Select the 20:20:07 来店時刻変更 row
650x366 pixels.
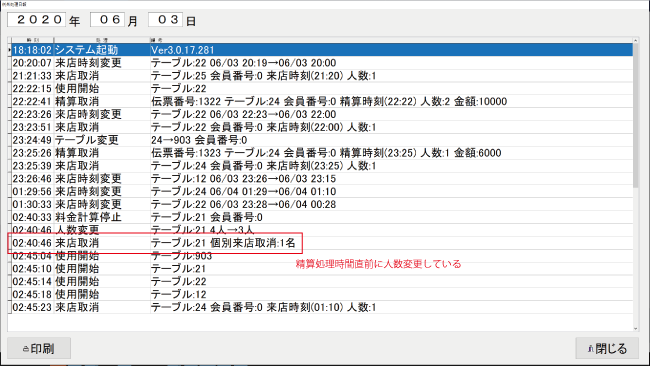322,63
